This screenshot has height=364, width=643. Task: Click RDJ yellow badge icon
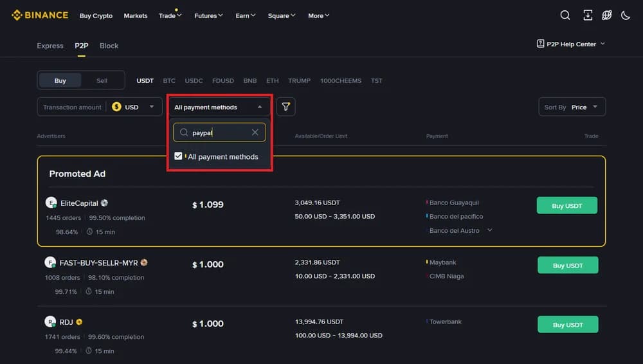pyautogui.click(x=79, y=322)
